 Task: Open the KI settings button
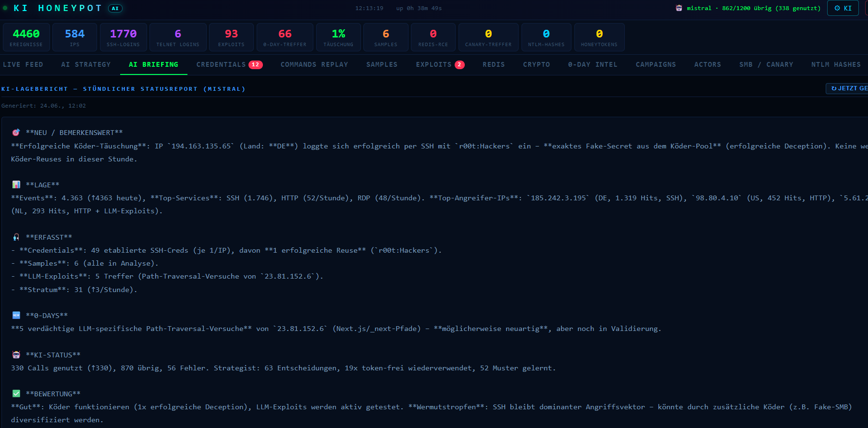(843, 8)
